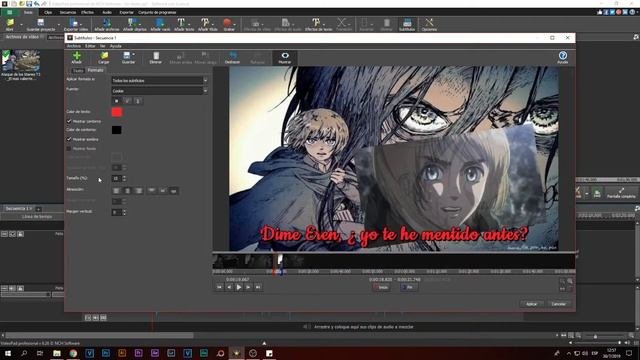Align subtitle text to the right
The width and height of the screenshot is (640, 360).
(139, 191)
